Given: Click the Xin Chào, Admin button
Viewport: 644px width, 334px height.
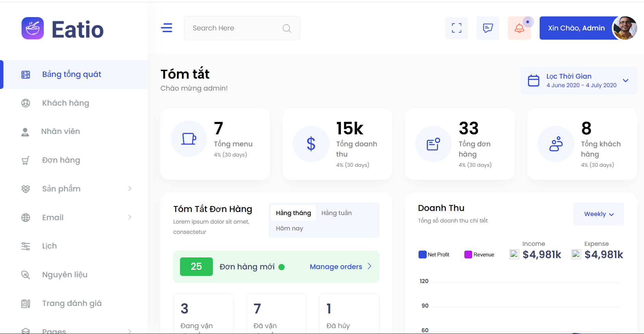Looking at the screenshot, I should point(576,28).
